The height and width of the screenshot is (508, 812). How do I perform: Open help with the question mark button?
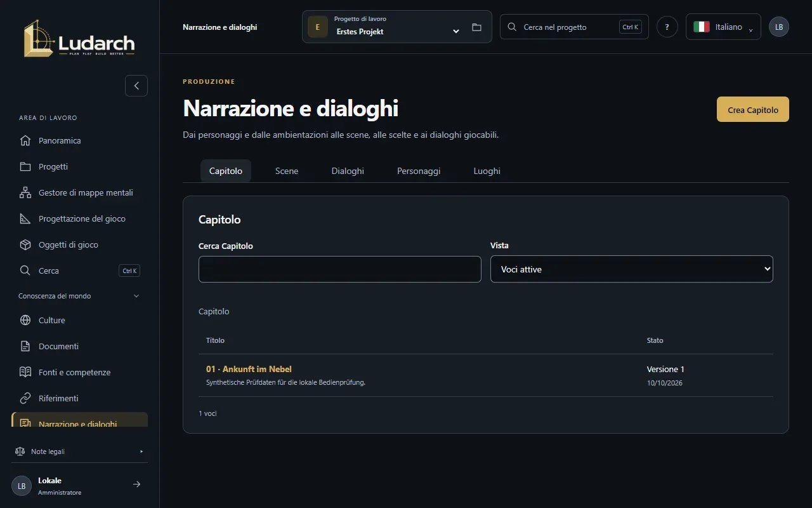[x=667, y=27]
